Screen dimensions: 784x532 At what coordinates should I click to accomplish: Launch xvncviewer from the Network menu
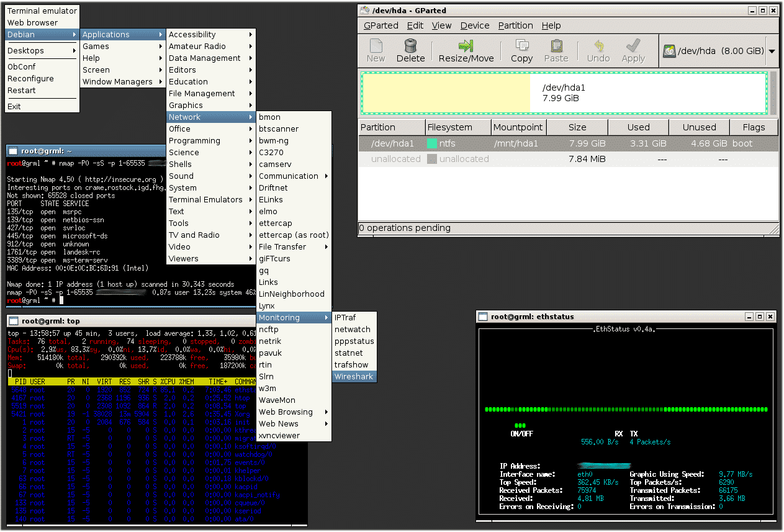(294, 436)
